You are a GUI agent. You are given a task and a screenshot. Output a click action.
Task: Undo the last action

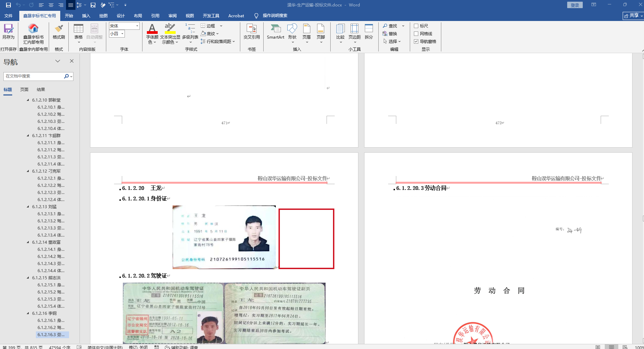point(18,5)
